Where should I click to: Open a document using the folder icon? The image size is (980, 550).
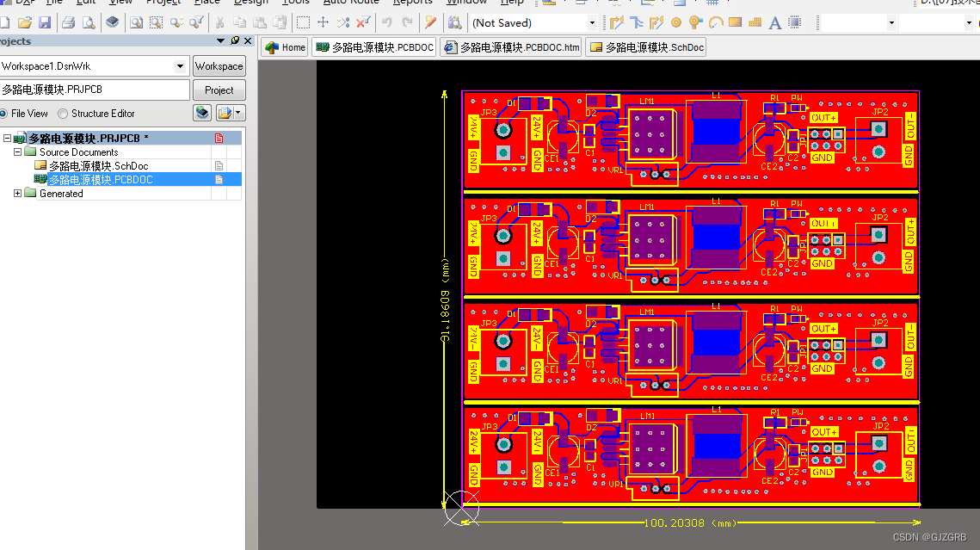(x=24, y=23)
